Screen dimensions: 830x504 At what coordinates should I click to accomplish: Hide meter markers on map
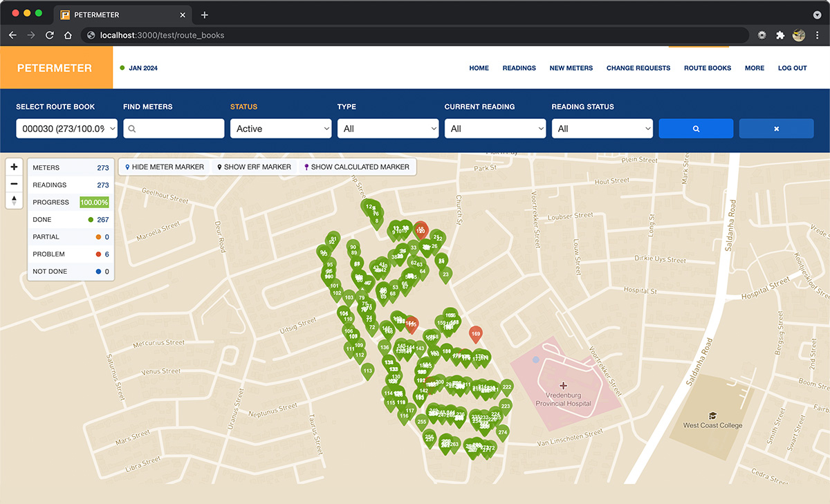pos(165,167)
